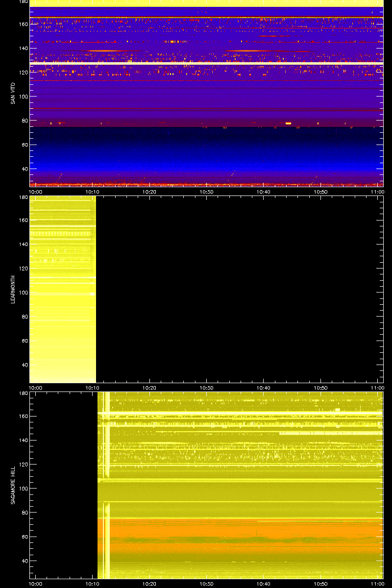This screenshot has width=392, height=588.
Task: Click 10:30 tick under San Vito panel
Action: pyautogui.click(x=207, y=192)
